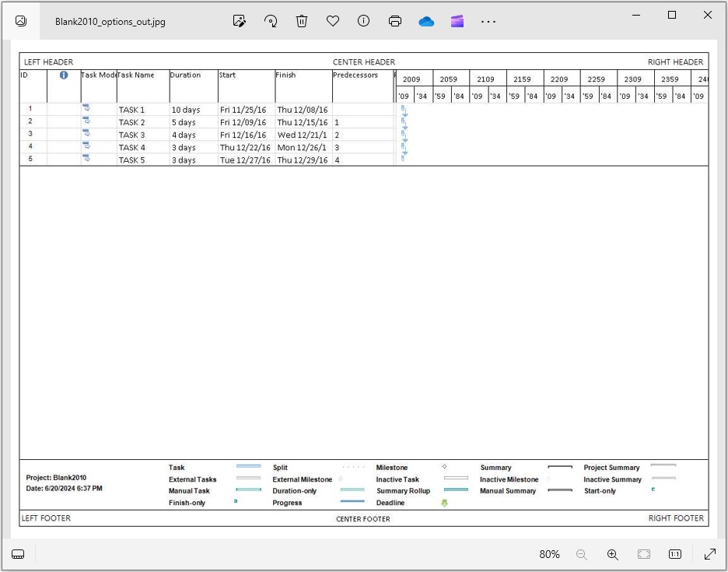
Task: Open the Edit image tool
Action: (240, 21)
